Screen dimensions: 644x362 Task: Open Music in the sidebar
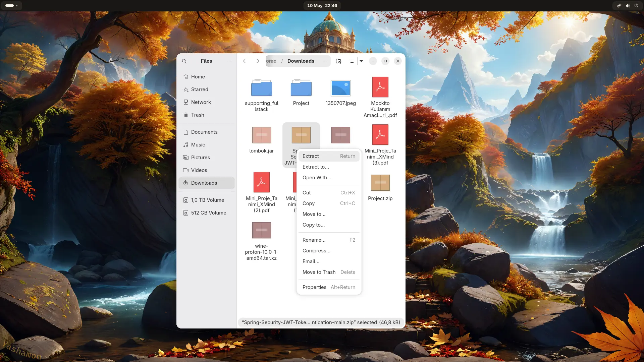pyautogui.click(x=207, y=145)
